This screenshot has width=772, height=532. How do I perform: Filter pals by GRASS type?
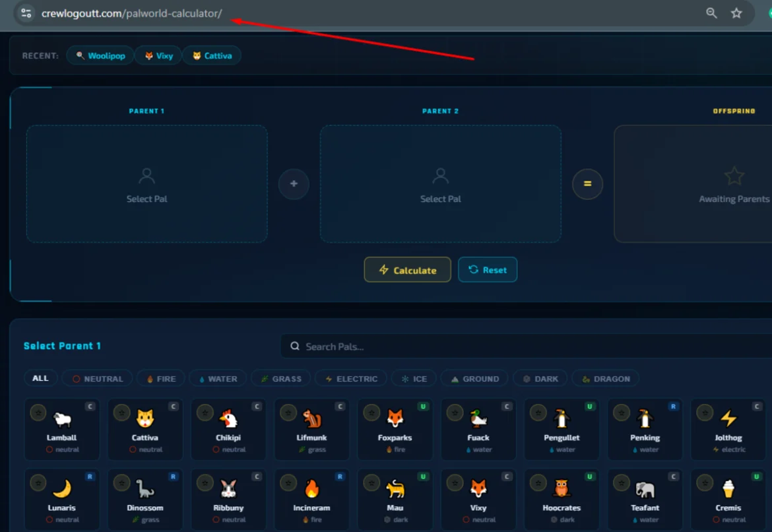281,378
